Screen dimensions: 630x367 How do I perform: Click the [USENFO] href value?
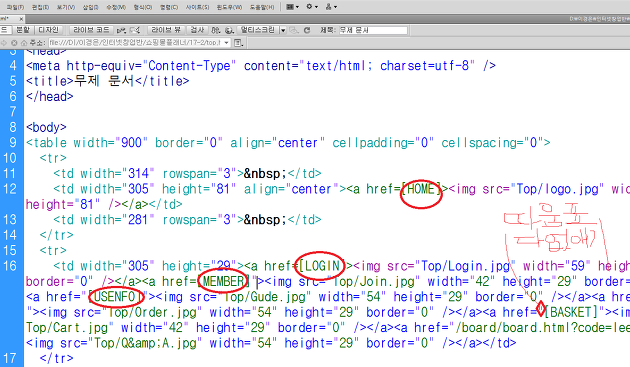coord(115,297)
